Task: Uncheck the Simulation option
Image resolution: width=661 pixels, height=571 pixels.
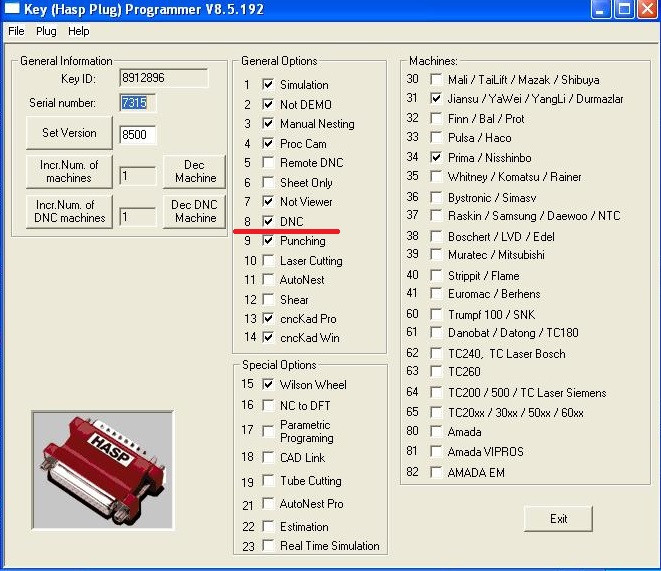Action: point(268,84)
